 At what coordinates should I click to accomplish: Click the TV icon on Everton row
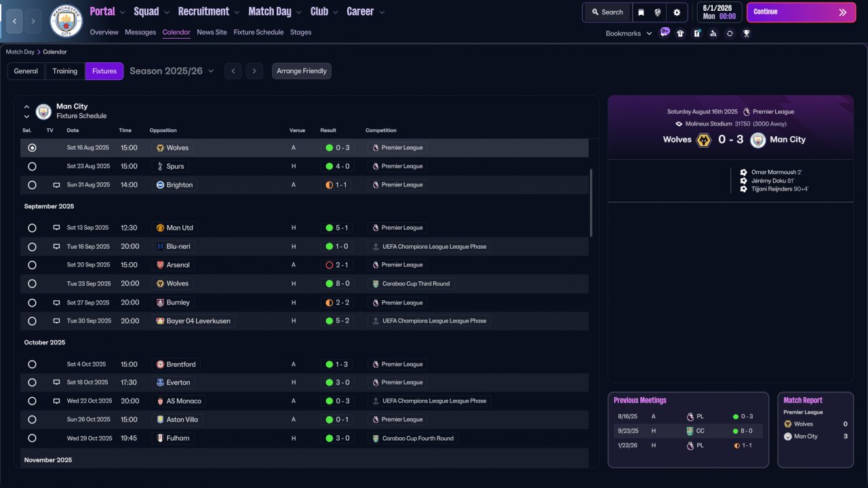click(56, 383)
